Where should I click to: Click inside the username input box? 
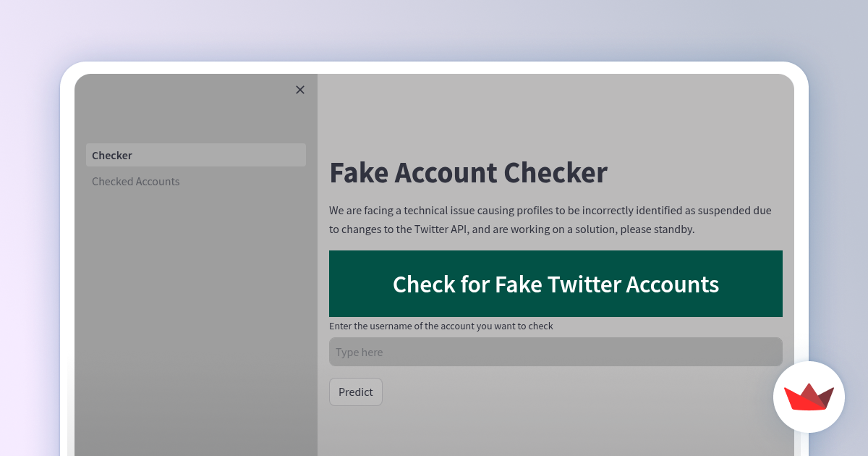click(x=556, y=352)
